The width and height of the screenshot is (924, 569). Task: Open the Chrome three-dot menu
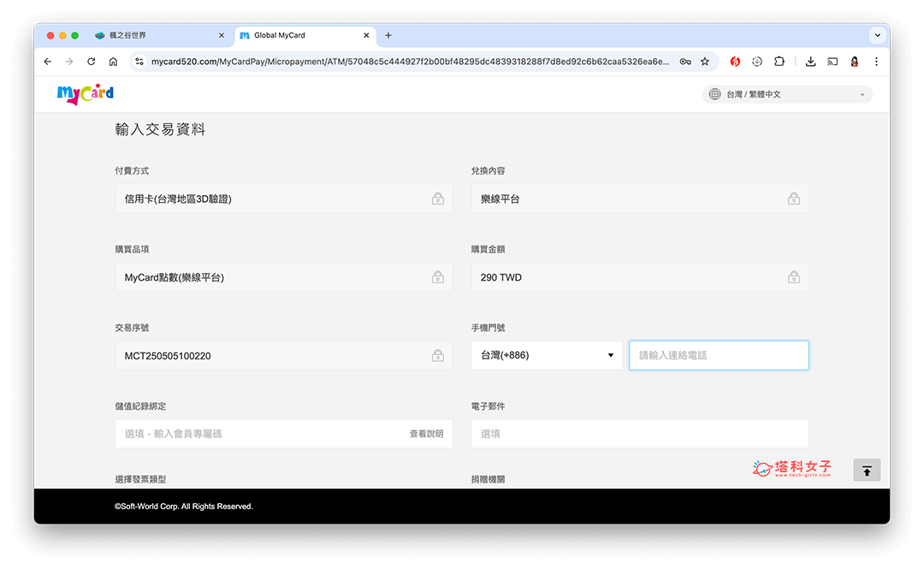876,62
